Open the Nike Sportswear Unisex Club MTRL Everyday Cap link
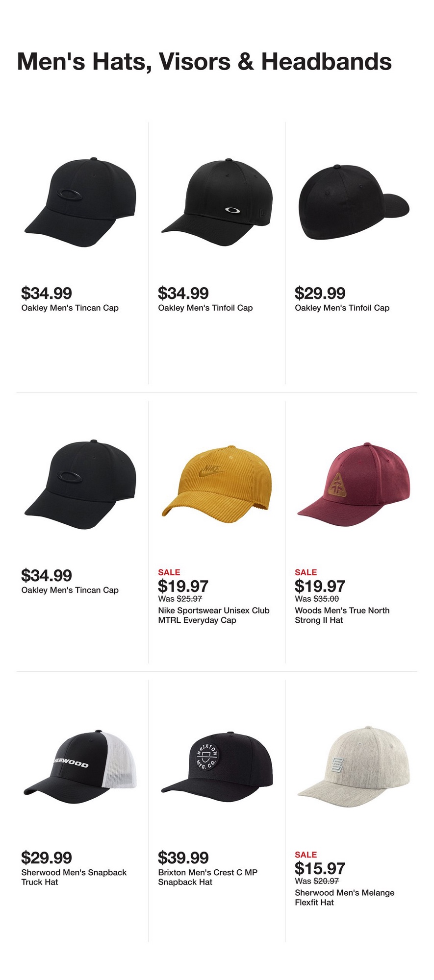The height and width of the screenshot is (980, 434). pyautogui.click(x=214, y=615)
